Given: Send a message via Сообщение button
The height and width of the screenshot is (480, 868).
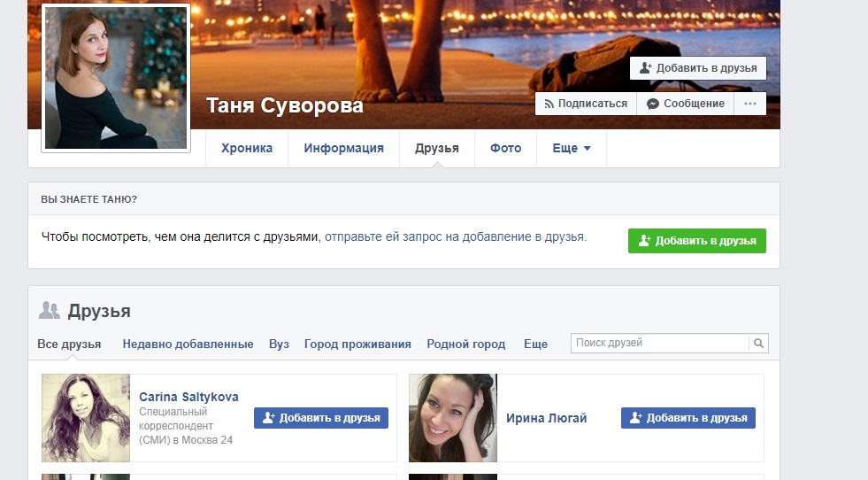Looking at the screenshot, I should (x=686, y=104).
